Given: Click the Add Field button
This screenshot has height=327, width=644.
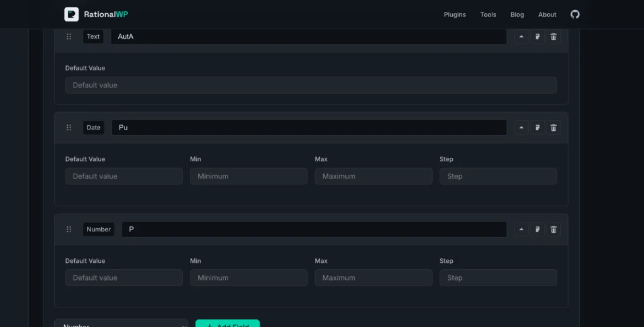Looking at the screenshot, I should pos(228,323).
